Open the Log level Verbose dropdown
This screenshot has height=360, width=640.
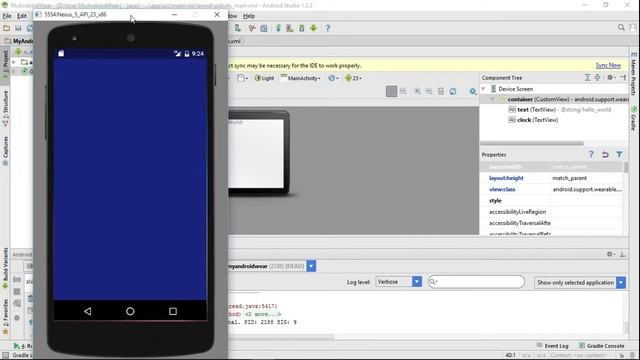click(x=398, y=282)
